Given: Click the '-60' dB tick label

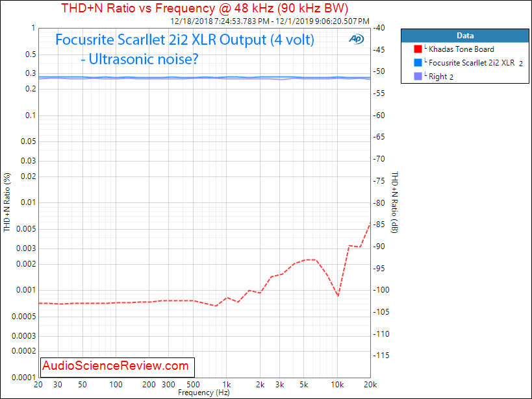Looking at the screenshot, I should [379, 115].
